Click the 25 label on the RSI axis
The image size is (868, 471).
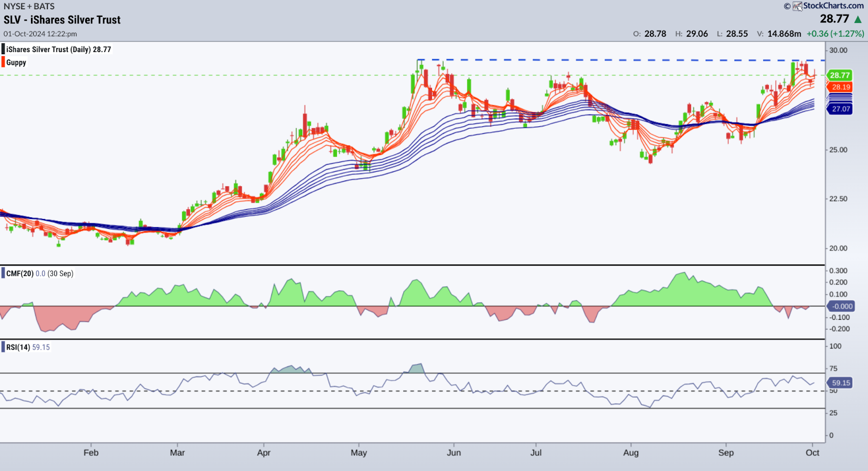[x=833, y=413]
